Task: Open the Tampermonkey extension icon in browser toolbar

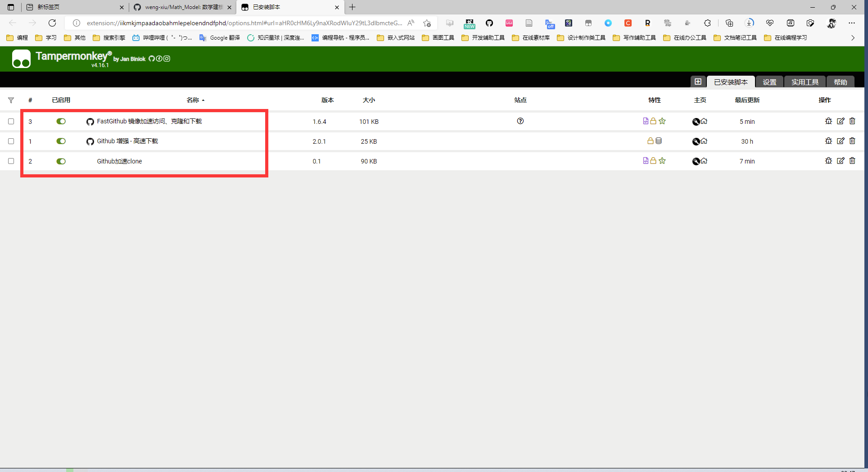Action: pos(588,23)
